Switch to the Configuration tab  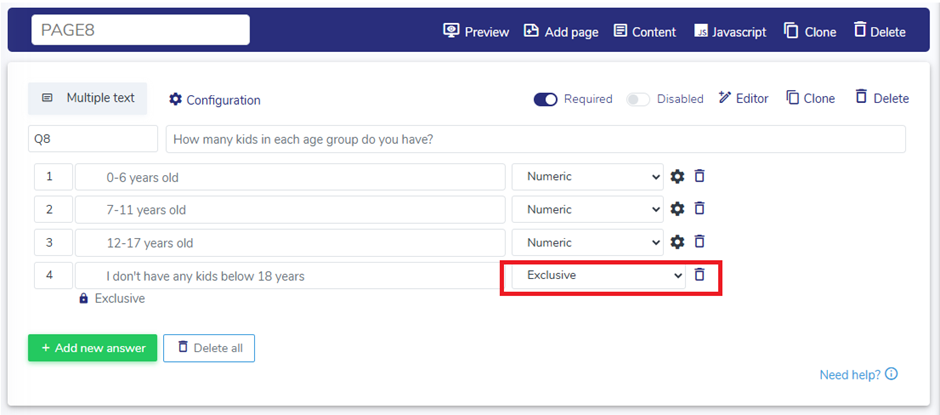coord(214,100)
